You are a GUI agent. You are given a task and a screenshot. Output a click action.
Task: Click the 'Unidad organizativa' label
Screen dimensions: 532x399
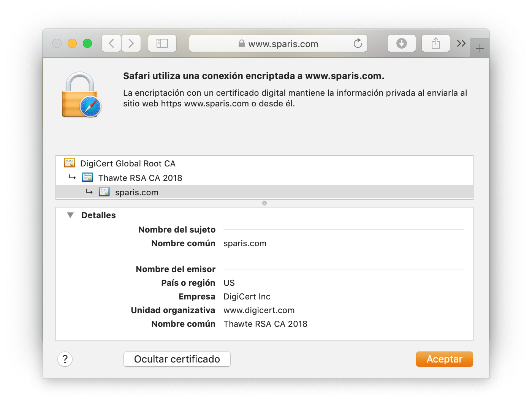pos(173,310)
